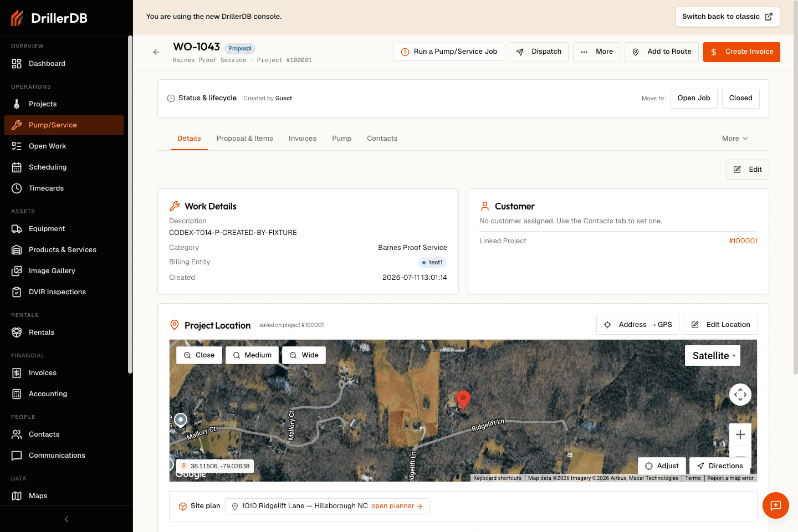Select the Details tab
The image size is (798, 532).
pyautogui.click(x=189, y=139)
